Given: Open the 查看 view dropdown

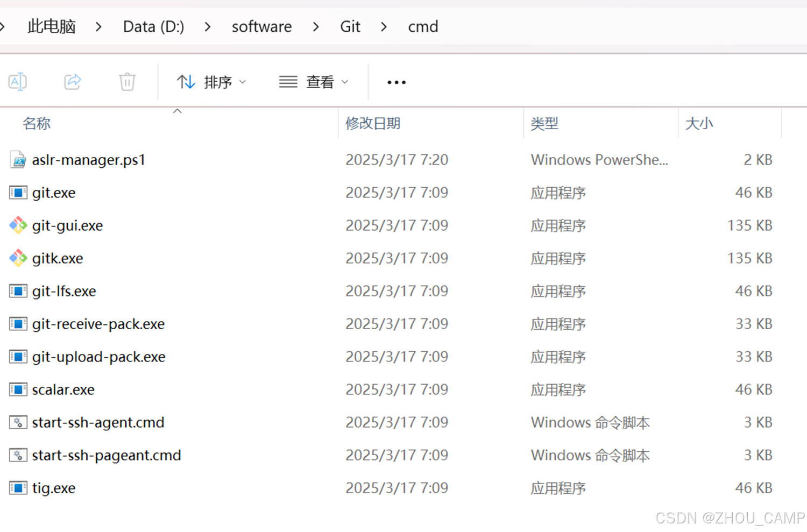Looking at the screenshot, I should pyautogui.click(x=314, y=82).
